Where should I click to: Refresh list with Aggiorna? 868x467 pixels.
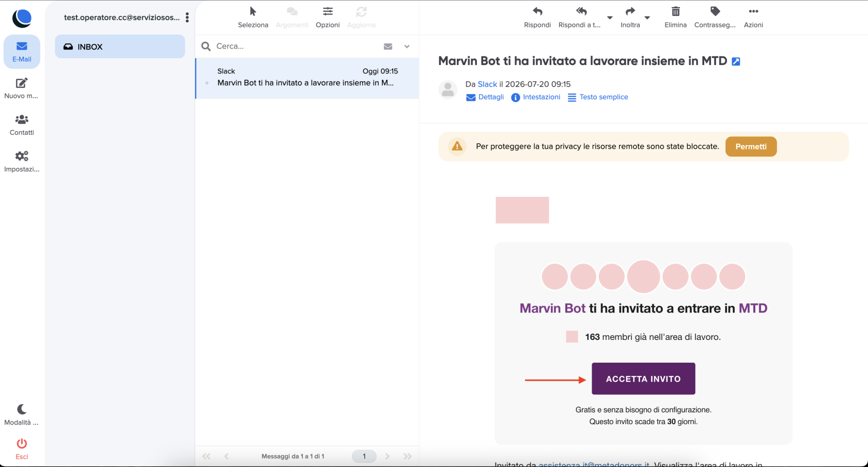coord(361,18)
